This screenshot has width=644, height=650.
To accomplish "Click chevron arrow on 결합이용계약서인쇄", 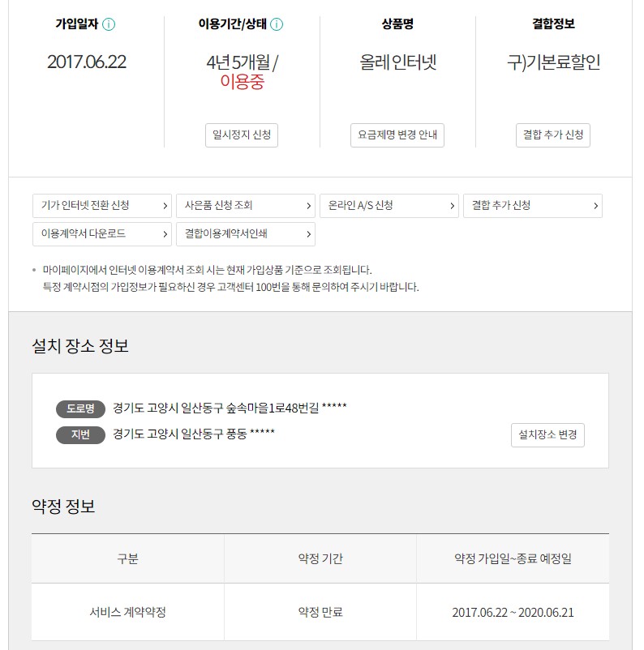I will 309,235.
